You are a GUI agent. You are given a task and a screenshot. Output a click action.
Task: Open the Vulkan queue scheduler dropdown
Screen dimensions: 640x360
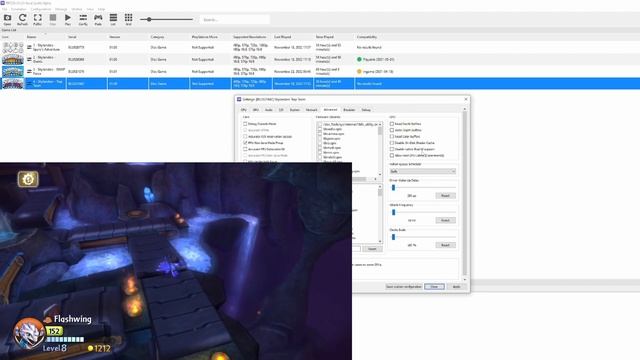(x=422, y=171)
